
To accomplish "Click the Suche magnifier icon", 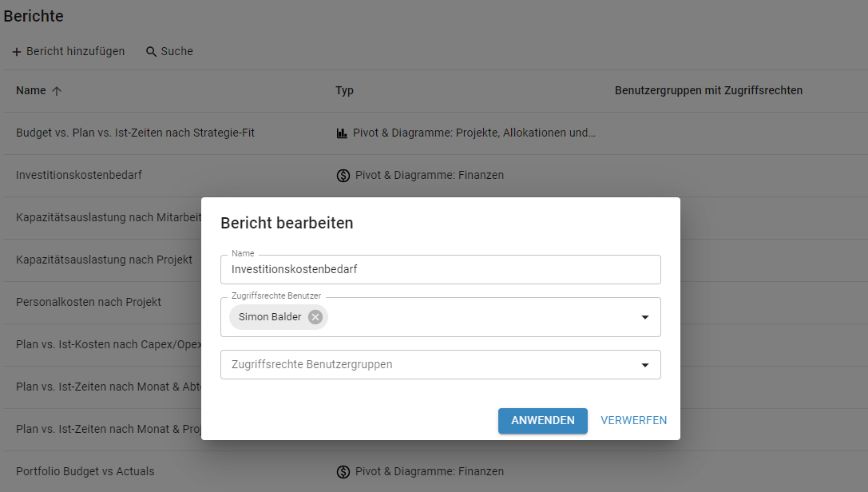I will [151, 52].
